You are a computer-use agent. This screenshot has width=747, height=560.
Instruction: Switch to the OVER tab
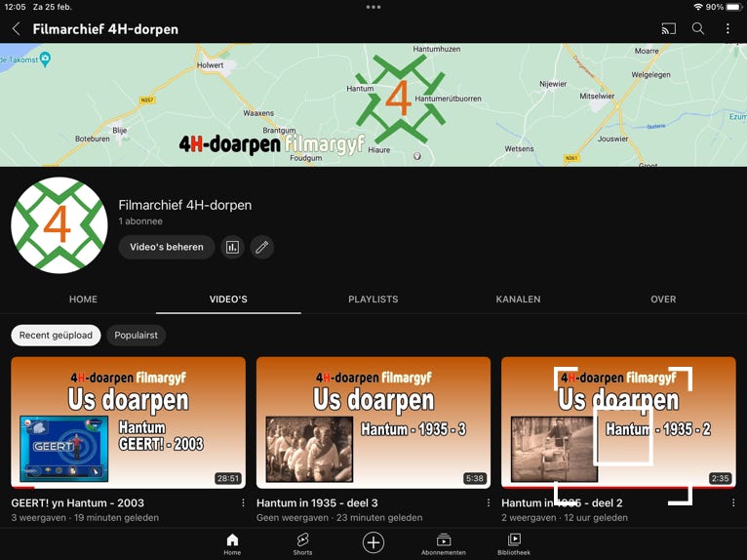tap(663, 300)
